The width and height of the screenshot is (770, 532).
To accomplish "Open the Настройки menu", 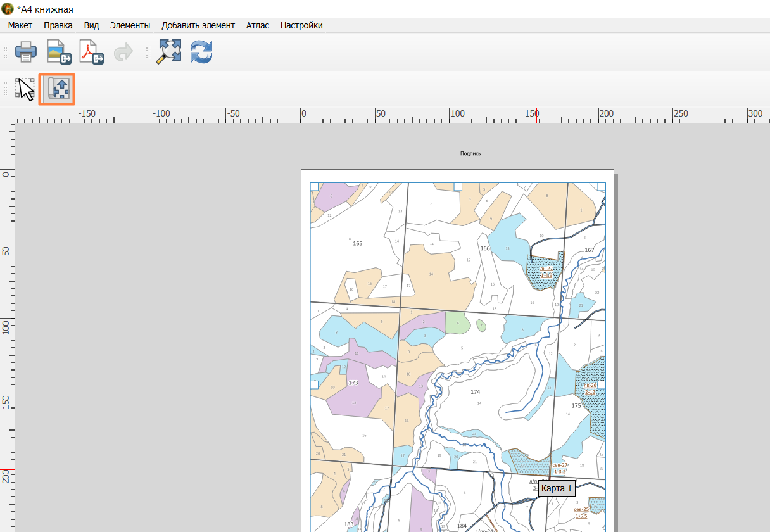I will tap(301, 25).
